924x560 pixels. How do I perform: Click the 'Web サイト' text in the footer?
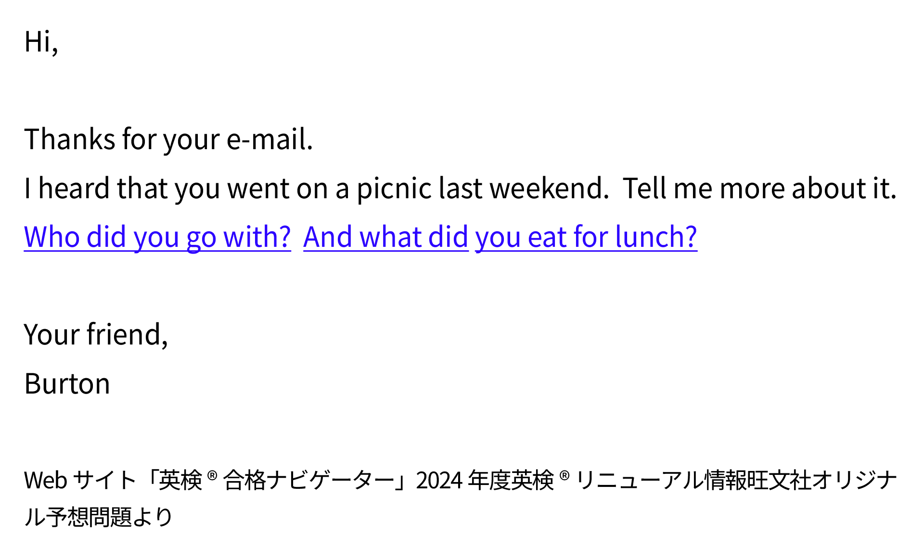coord(80,480)
